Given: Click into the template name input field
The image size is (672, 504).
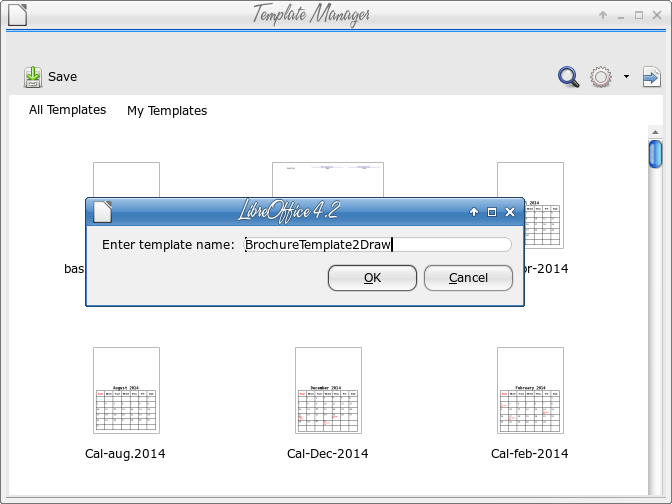Looking at the screenshot, I should (377, 245).
